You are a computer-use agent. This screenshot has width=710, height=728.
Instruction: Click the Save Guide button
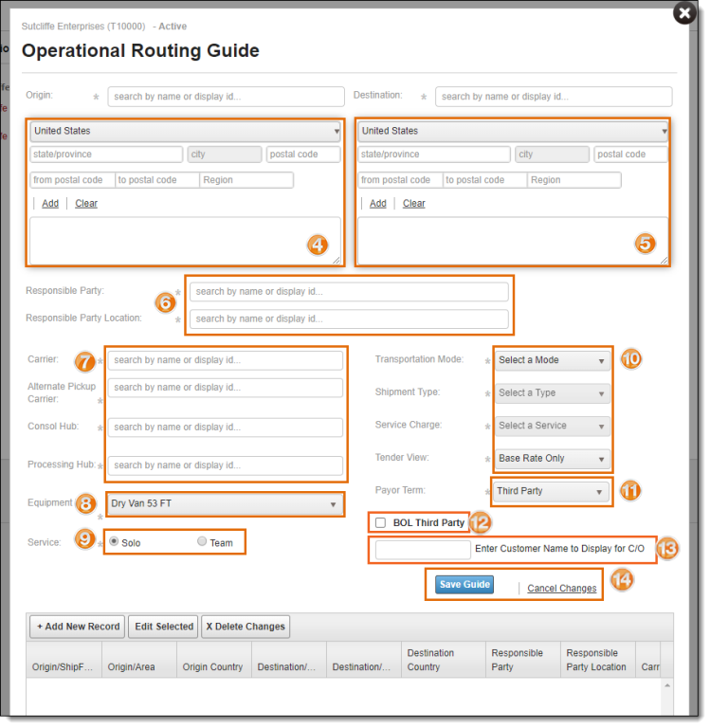[464, 585]
